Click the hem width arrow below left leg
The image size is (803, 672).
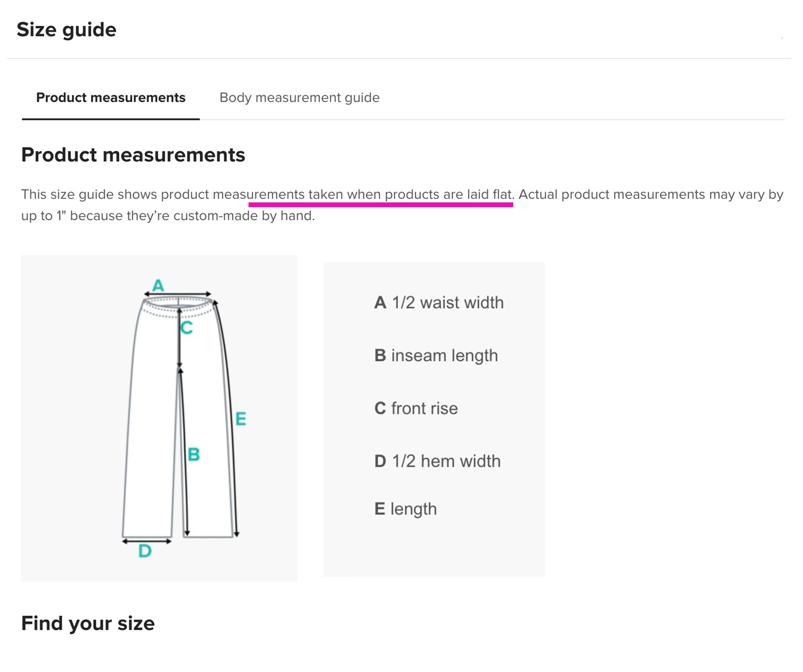(147, 541)
